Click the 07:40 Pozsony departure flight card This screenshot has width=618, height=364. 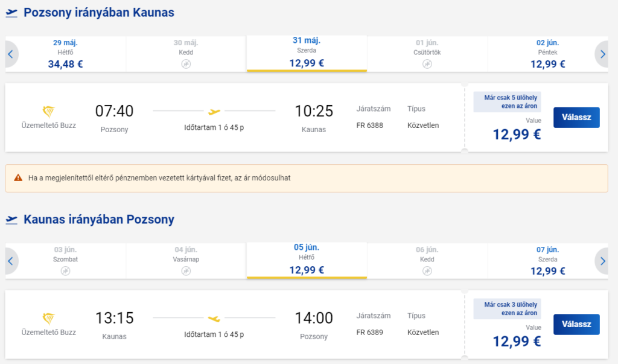point(307,118)
